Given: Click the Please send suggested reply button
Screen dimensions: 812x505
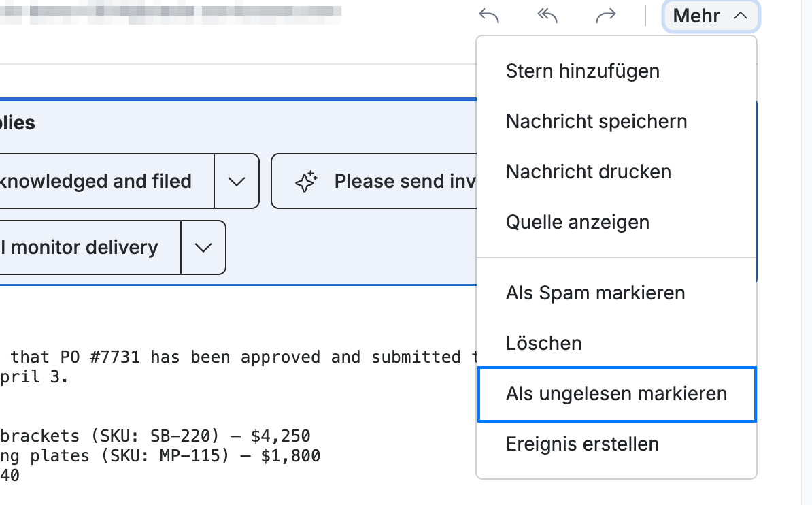Looking at the screenshot, I should [x=374, y=182].
